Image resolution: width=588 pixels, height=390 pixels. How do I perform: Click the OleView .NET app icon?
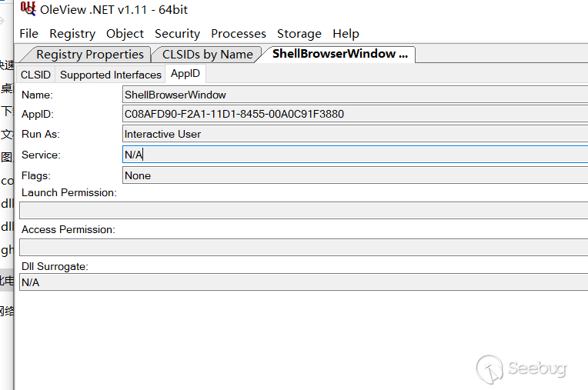(x=28, y=9)
